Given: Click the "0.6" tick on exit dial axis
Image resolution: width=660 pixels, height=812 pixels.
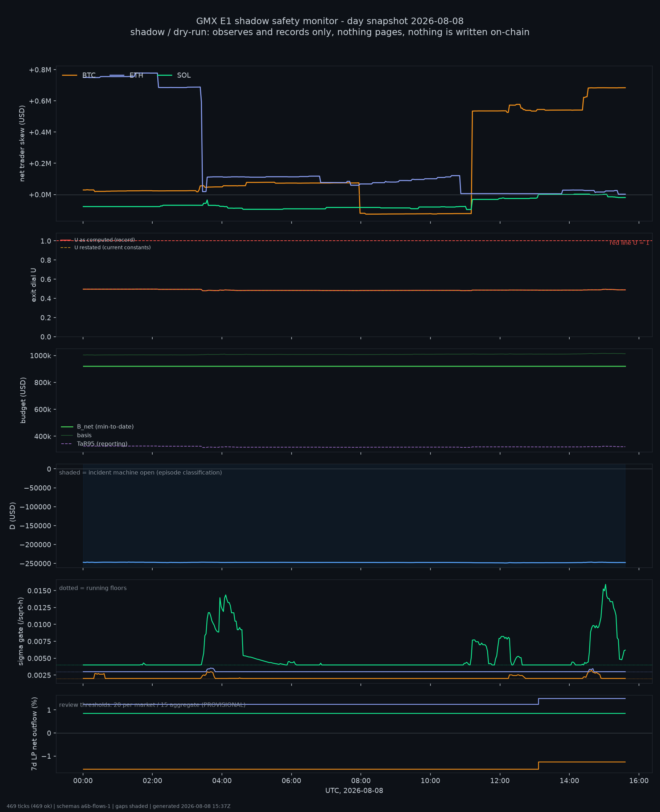Looking at the screenshot, I should tap(46, 279).
